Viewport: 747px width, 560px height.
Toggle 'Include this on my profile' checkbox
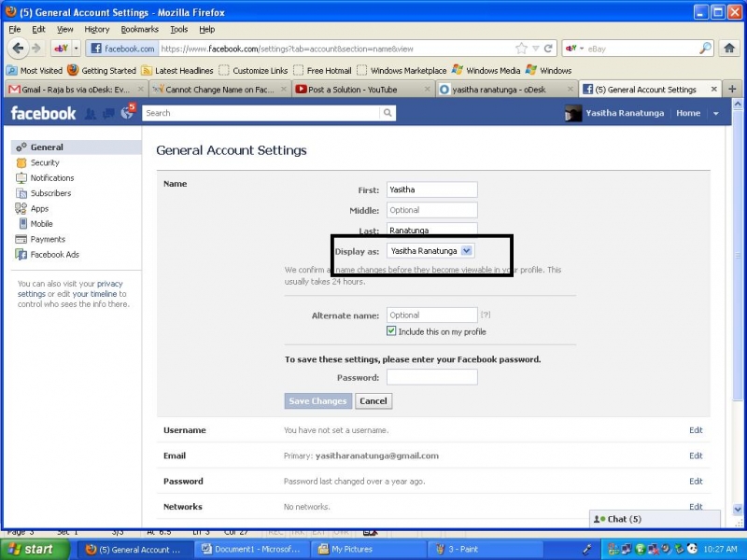pos(391,331)
